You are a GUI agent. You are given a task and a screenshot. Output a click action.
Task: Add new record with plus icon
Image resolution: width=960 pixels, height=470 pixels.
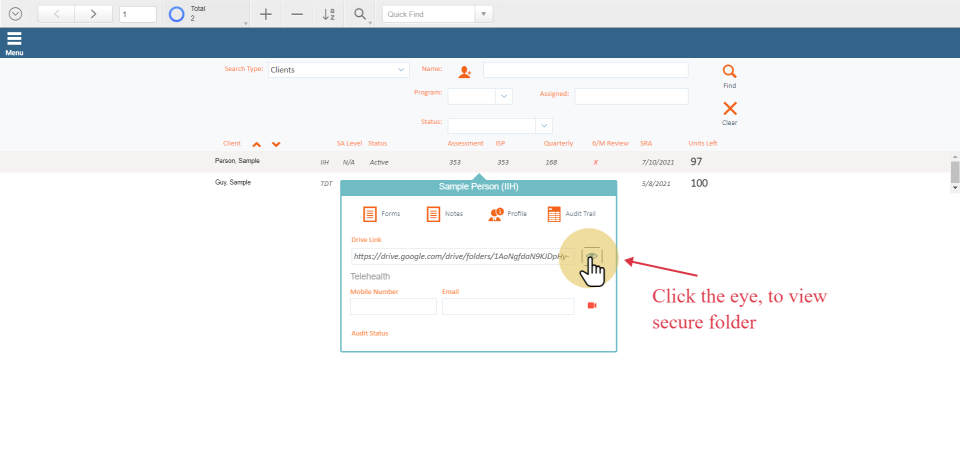265,14
